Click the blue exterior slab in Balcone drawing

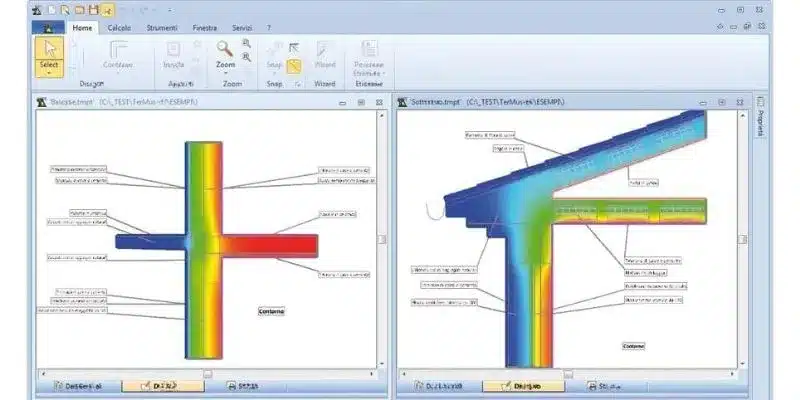tap(150, 242)
